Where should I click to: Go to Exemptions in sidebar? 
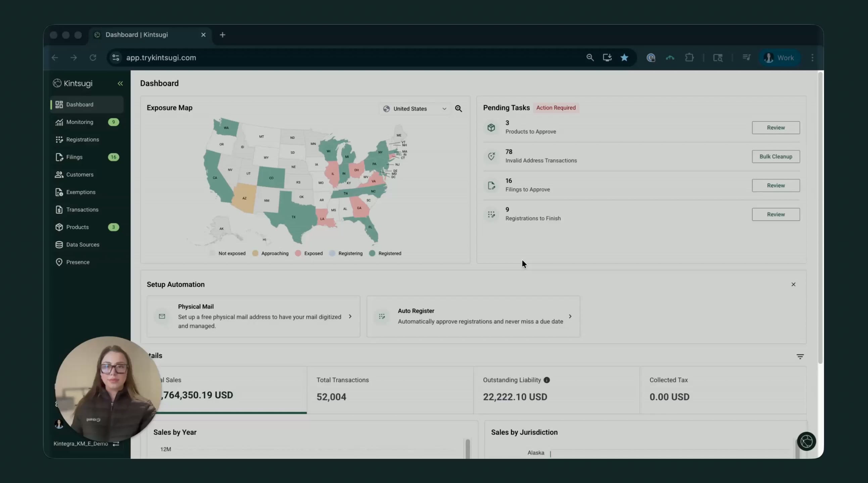(81, 192)
